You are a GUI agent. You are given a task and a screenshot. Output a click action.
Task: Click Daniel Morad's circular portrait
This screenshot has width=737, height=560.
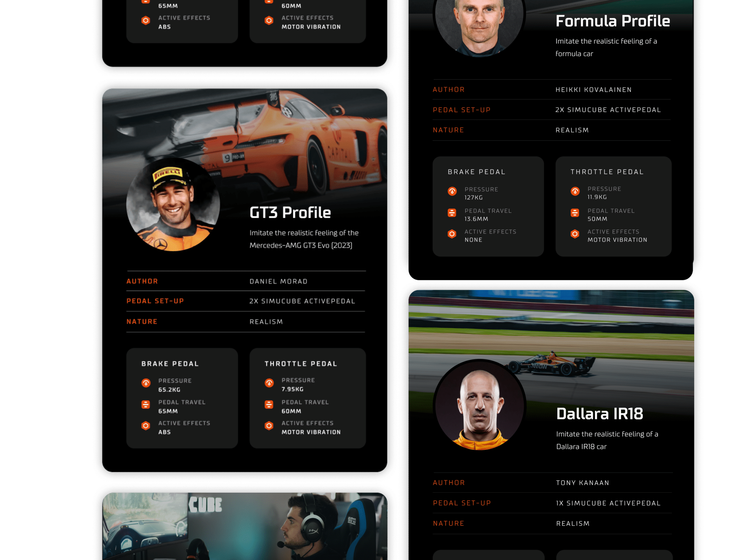click(x=173, y=204)
